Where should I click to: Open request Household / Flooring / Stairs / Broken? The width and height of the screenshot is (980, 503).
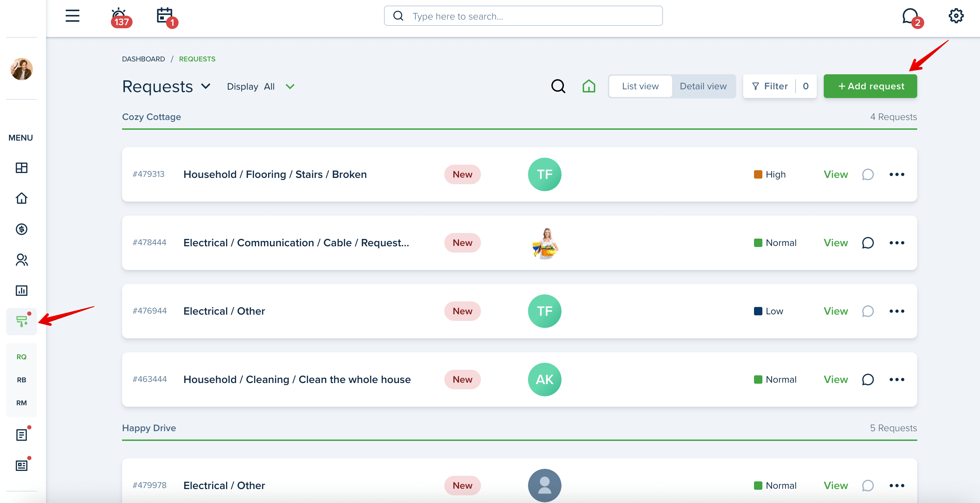click(x=275, y=174)
